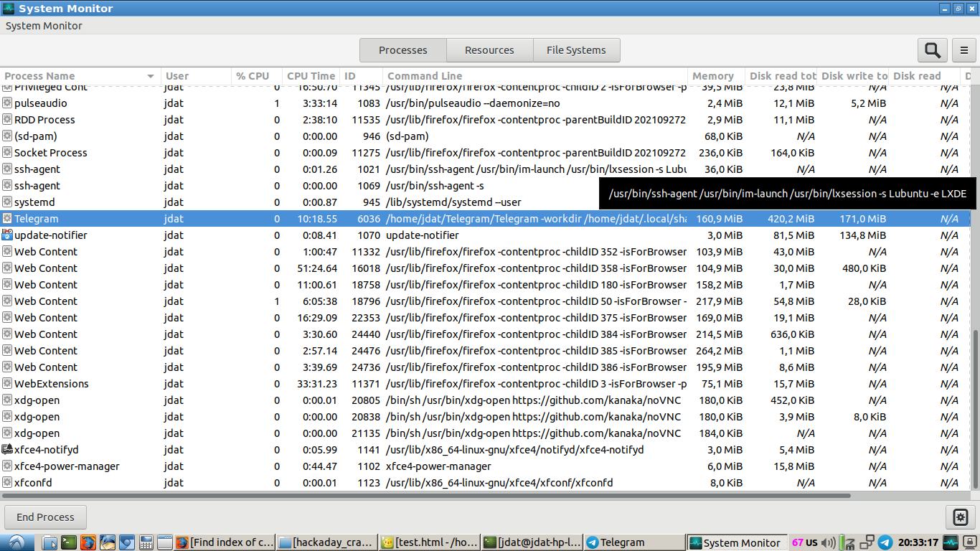Select Web Content row with ID 24736
The image size is (980, 551).
[x=485, y=367]
